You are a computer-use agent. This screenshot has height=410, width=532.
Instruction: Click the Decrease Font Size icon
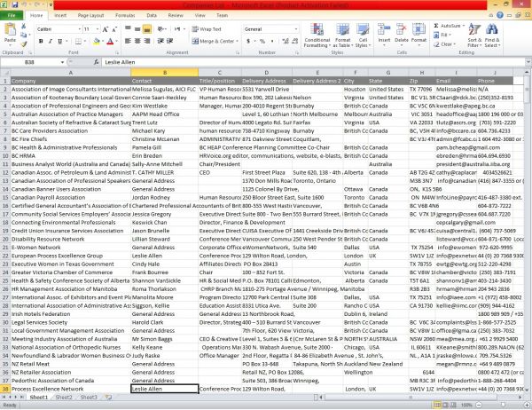pos(114,29)
